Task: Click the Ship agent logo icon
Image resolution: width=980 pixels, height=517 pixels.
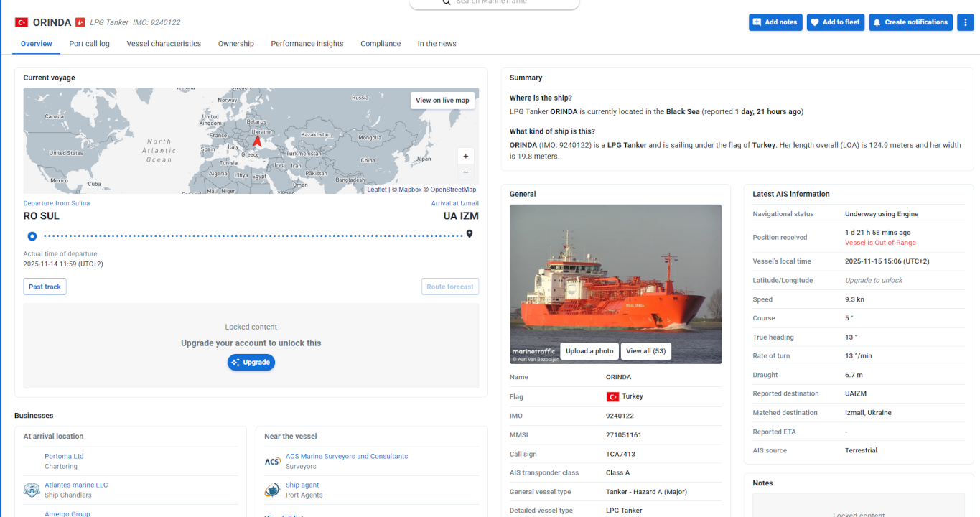Action: [272, 490]
